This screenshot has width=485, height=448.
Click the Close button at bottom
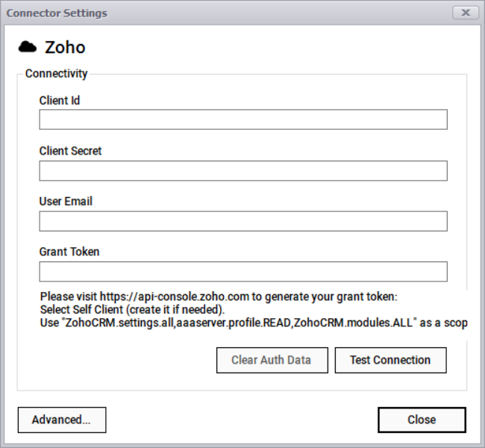point(422,420)
